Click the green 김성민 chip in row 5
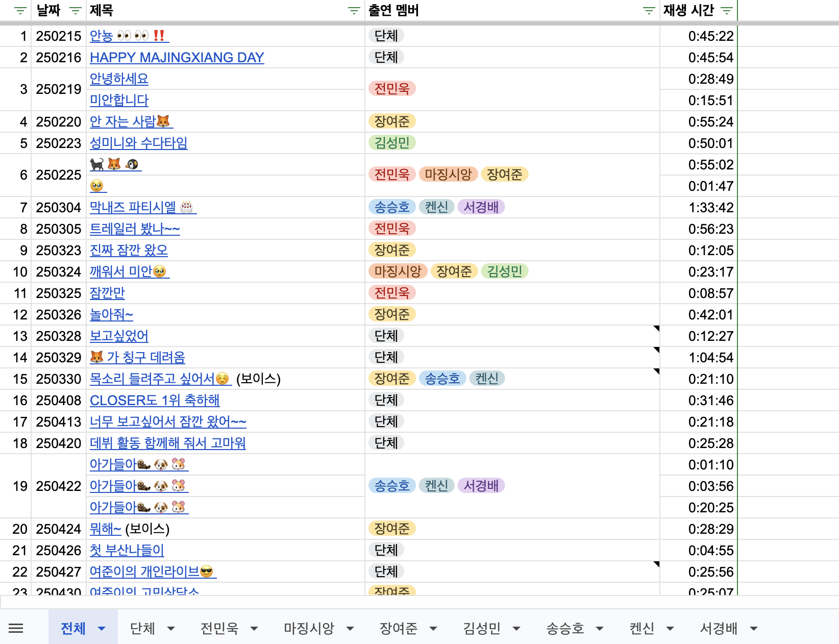 [392, 143]
